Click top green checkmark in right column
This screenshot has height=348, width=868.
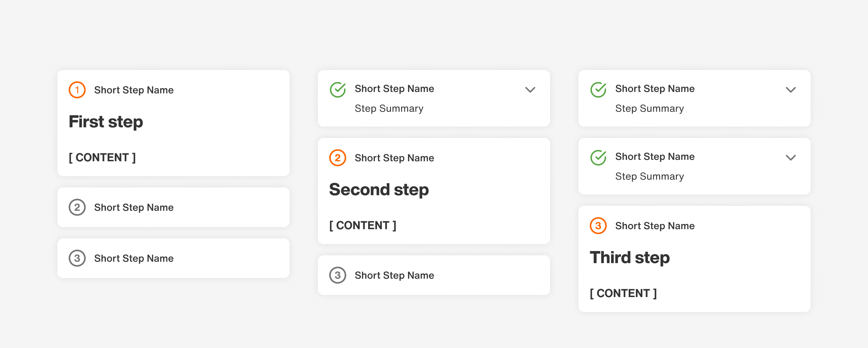point(598,90)
